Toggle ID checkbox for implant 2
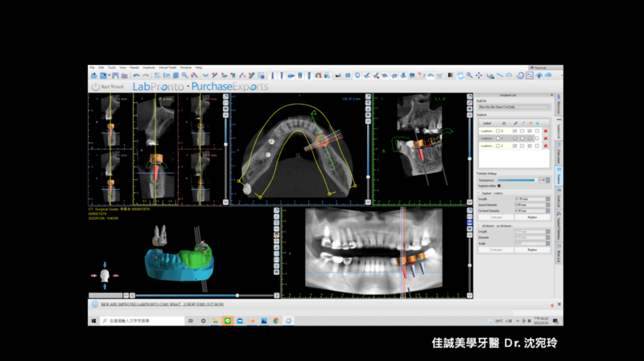The image size is (644, 361). [x=498, y=146]
